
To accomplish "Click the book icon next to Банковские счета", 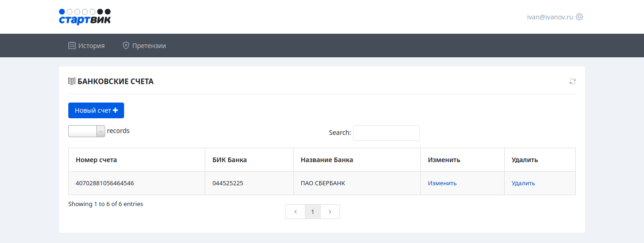I will [x=72, y=81].
